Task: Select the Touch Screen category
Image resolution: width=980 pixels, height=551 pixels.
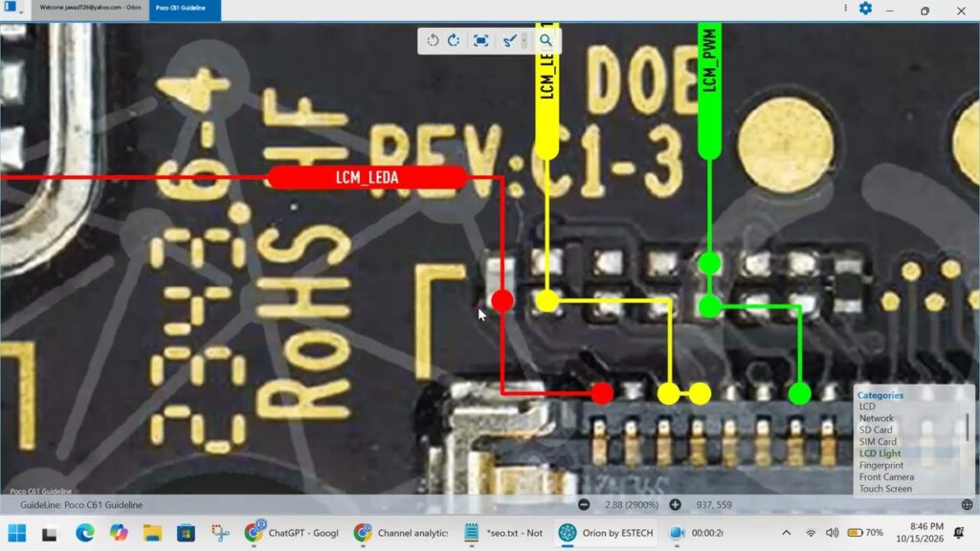Action: pyautogui.click(x=885, y=489)
